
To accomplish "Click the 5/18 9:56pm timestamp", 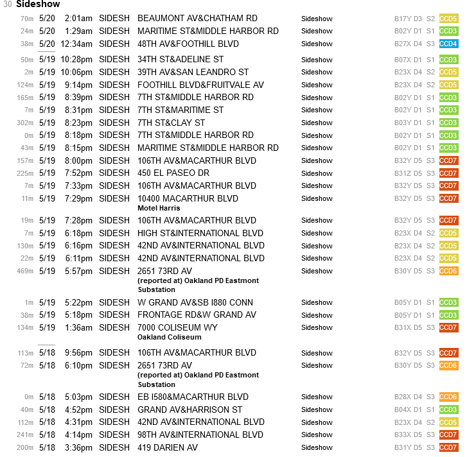I will [x=78, y=352].
